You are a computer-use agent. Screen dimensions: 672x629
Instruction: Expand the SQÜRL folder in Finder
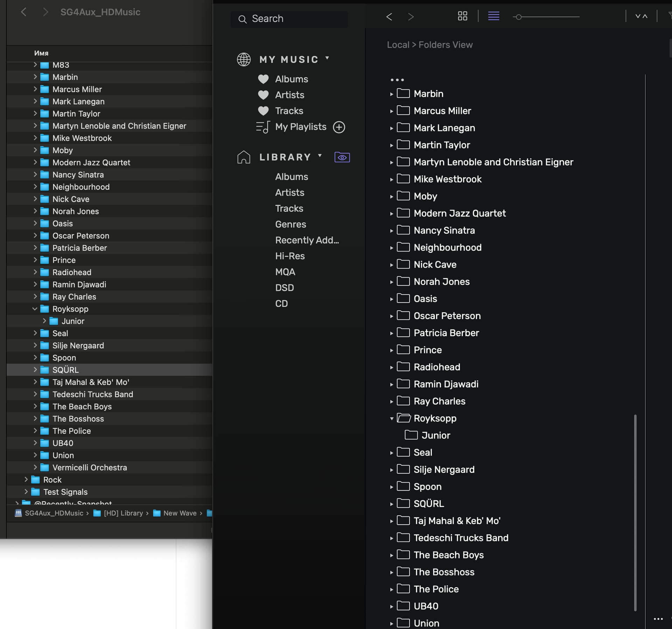coord(35,369)
